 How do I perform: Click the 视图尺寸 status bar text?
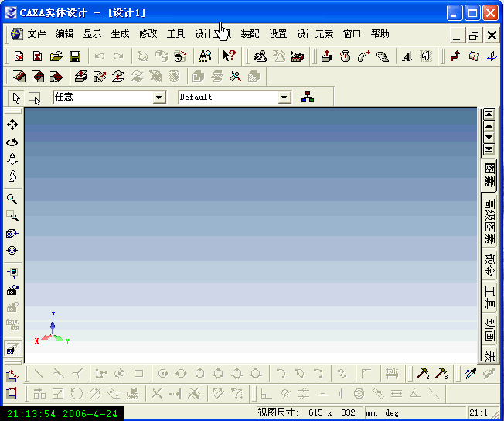coord(278,412)
